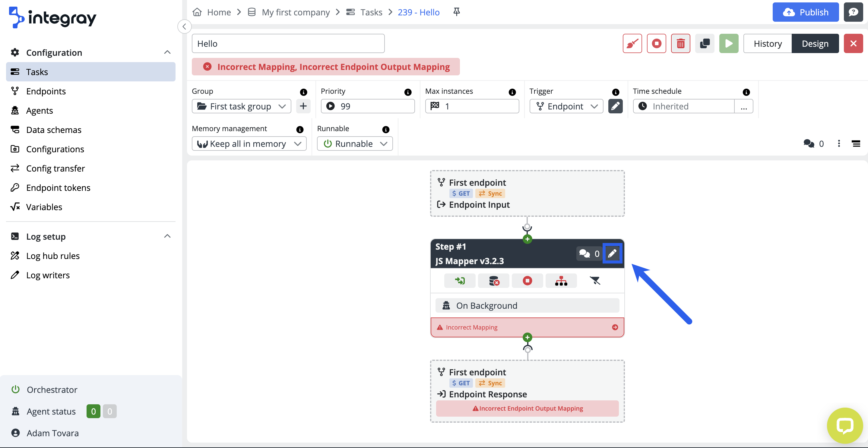Click the pencil edit icon on Step #1
This screenshot has height=448, width=868.
coord(612,253)
